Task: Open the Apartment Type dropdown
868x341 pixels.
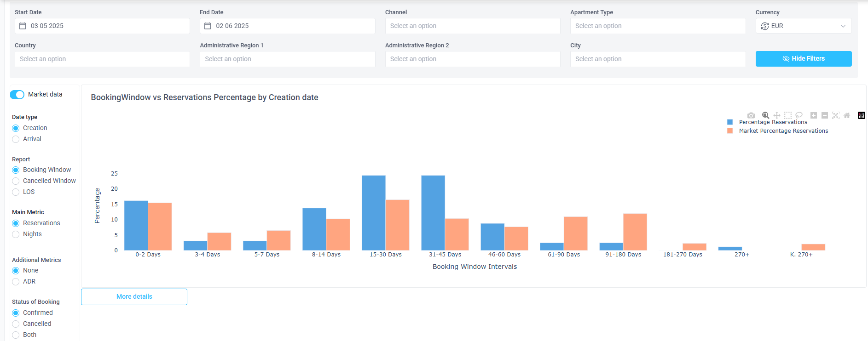Action: pyautogui.click(x=658, y=26)
